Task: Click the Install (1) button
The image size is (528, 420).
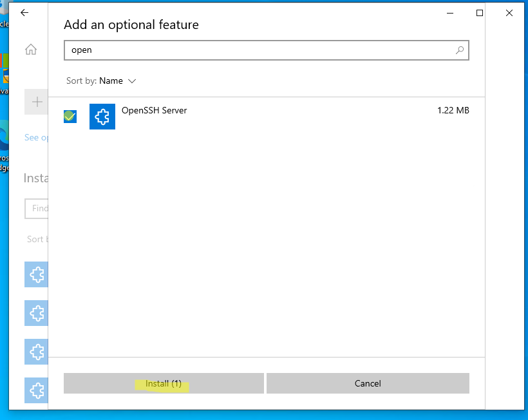Action: coord(164,383)
